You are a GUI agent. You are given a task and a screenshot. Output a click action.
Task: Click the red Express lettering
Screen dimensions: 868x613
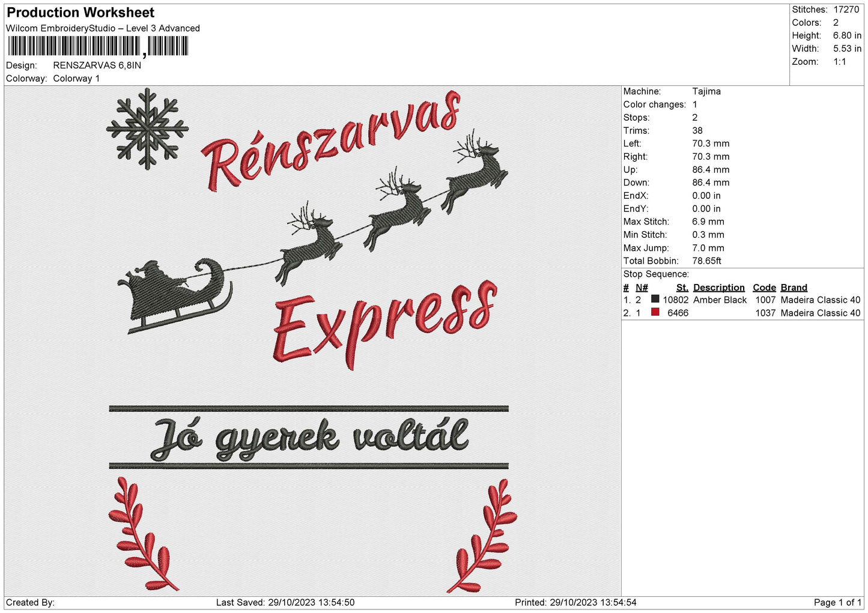click(385, 324)
